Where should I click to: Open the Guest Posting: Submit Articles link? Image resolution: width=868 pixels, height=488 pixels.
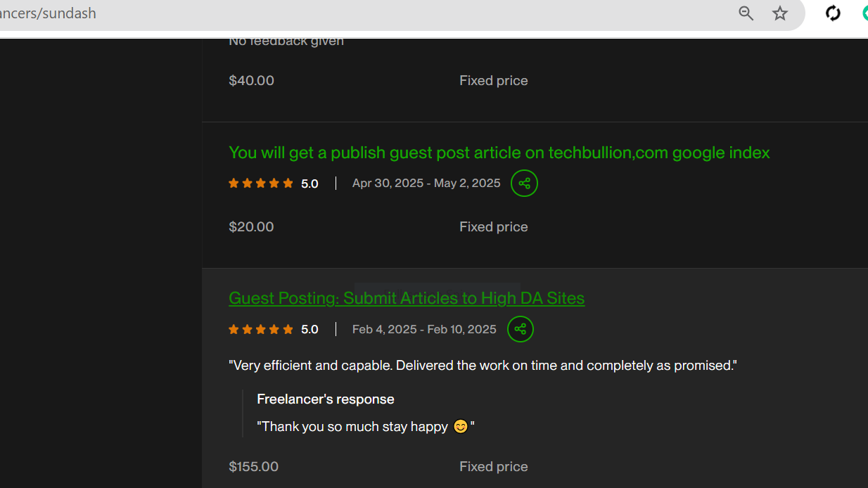point(407,298)
